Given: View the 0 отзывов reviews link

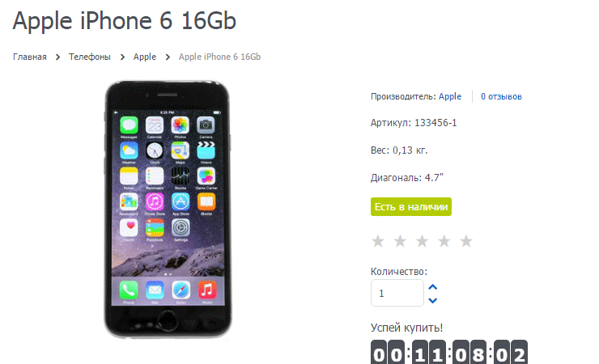Looking at the screenshot, I should pyautogui.click(x=501, y=96).
